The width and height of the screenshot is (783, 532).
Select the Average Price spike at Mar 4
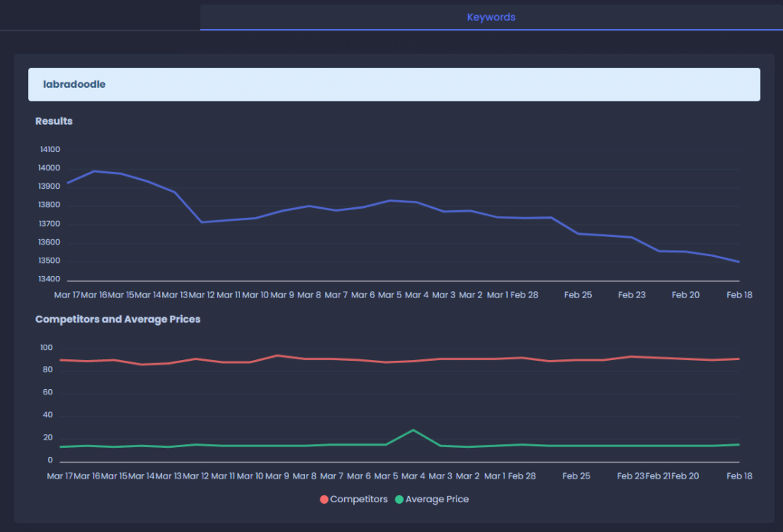[x=413, y=430]
